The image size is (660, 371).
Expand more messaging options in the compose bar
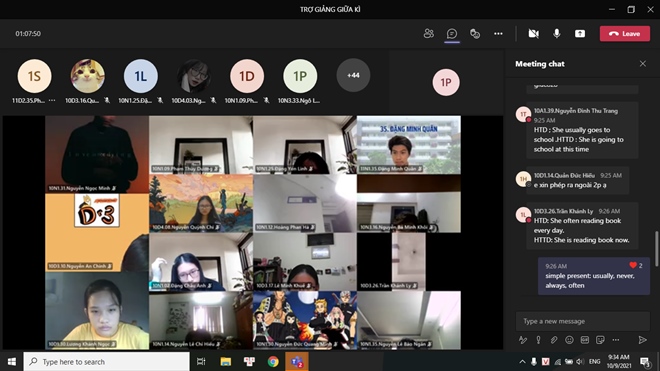click(x=616, y=340)
